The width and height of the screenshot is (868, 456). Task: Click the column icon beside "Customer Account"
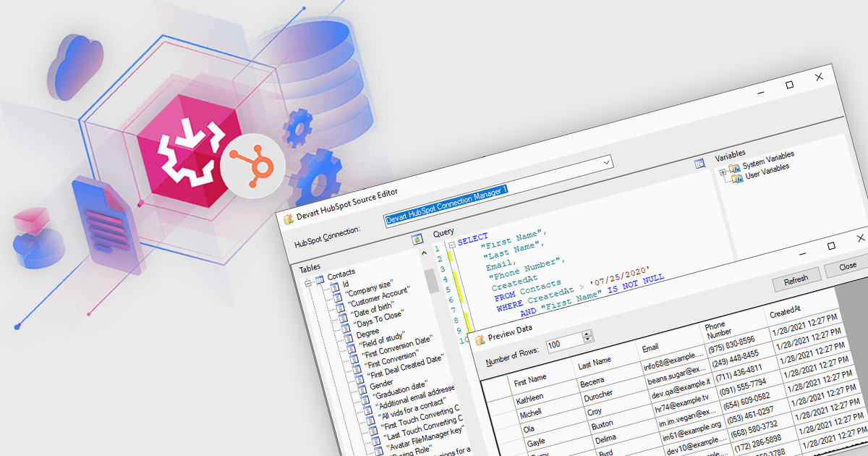pos(342,308)
